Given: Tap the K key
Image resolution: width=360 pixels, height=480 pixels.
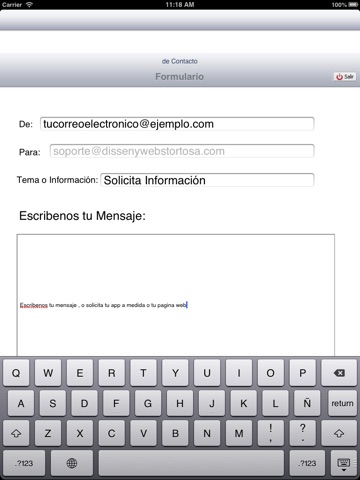Looking at the screenshot, I should [244, 403].
